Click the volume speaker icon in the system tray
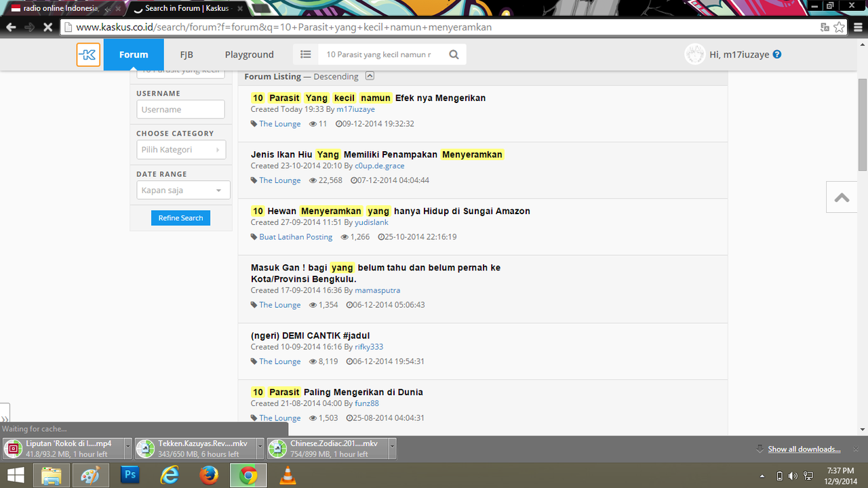Screen dimensions: 868x488 (x=793, y=476)
